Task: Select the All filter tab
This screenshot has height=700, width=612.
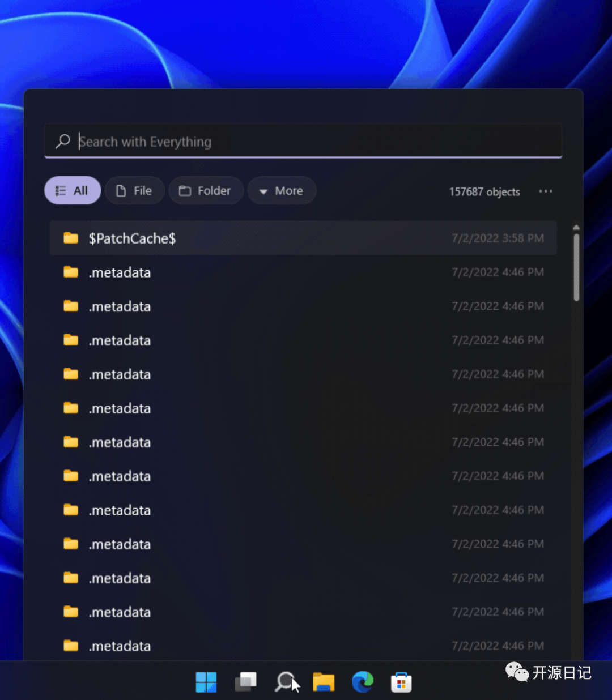Action: click(73, 191)
